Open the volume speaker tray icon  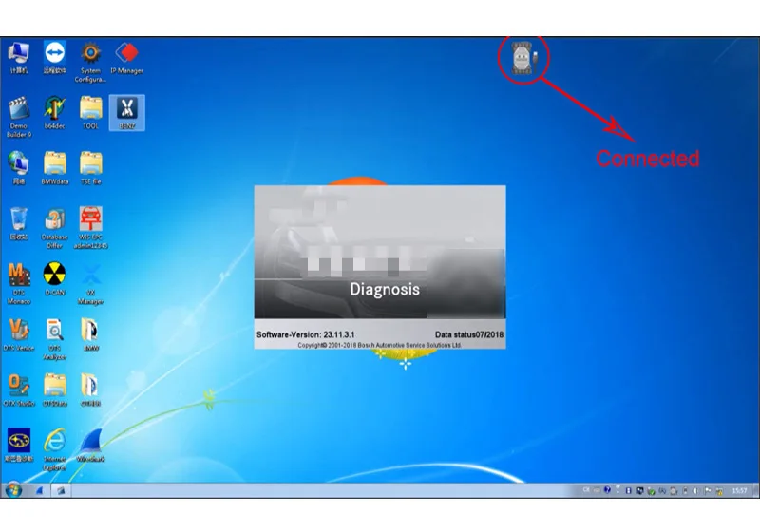695,491
